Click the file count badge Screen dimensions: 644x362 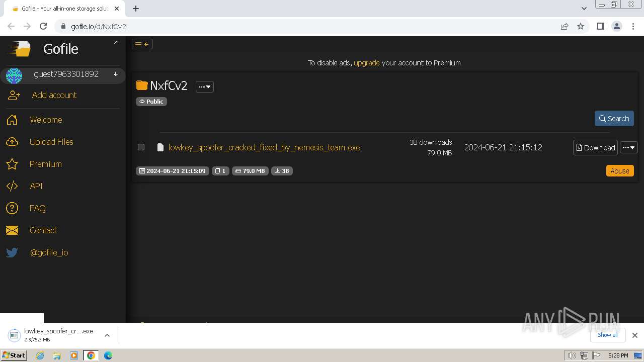(220, 171)
